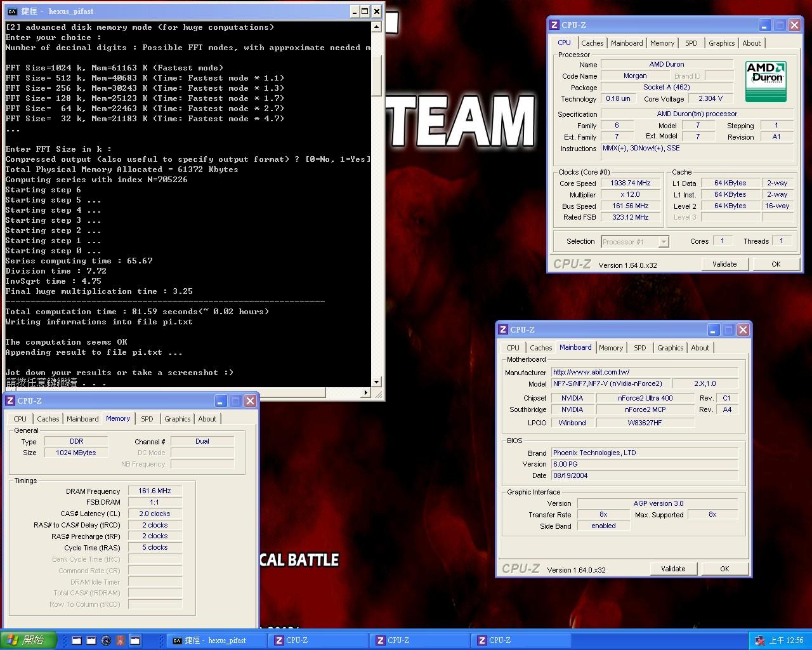Launch the round dial icon in Quick Launch
The height and width of the screenshot is (650, 812).
pyautogui.click(x=106, y=640)
